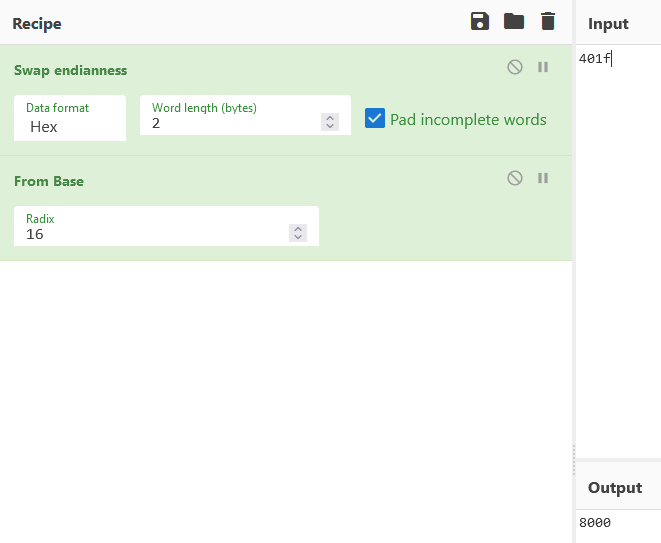This screenshot has width=661, height=543.
Task: Click into the Radix field
Action: pos(150,234)
